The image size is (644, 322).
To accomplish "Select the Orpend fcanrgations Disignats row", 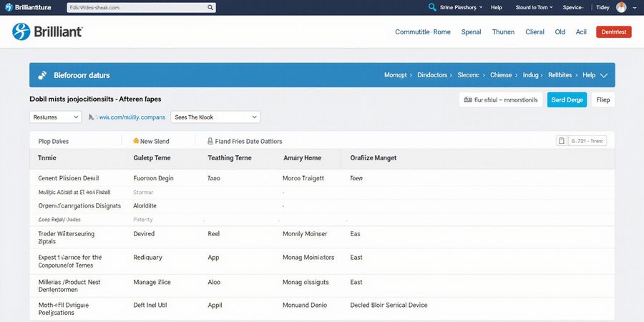I will 322,205.
